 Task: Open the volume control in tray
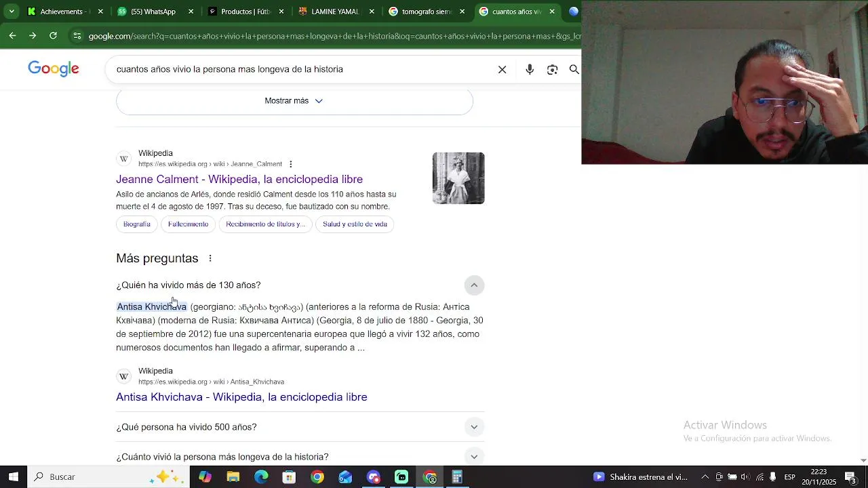pos(745,477)
